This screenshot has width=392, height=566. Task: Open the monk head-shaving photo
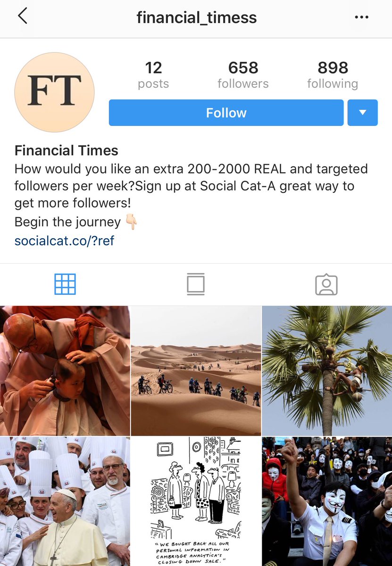click(65, 370)
